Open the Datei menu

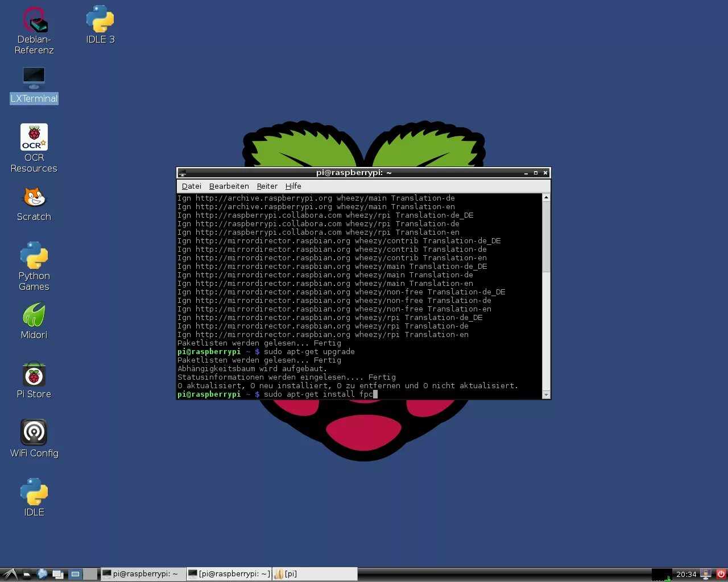click(x=192, y=186)
